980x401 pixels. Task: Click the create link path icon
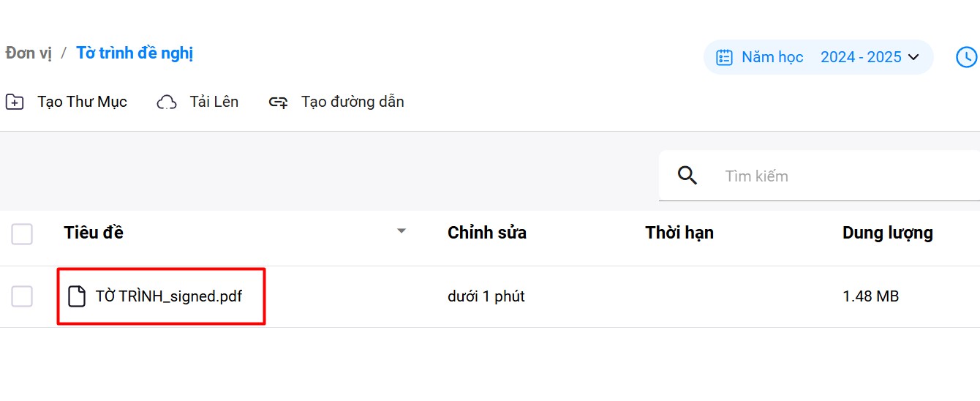[278, 102]
